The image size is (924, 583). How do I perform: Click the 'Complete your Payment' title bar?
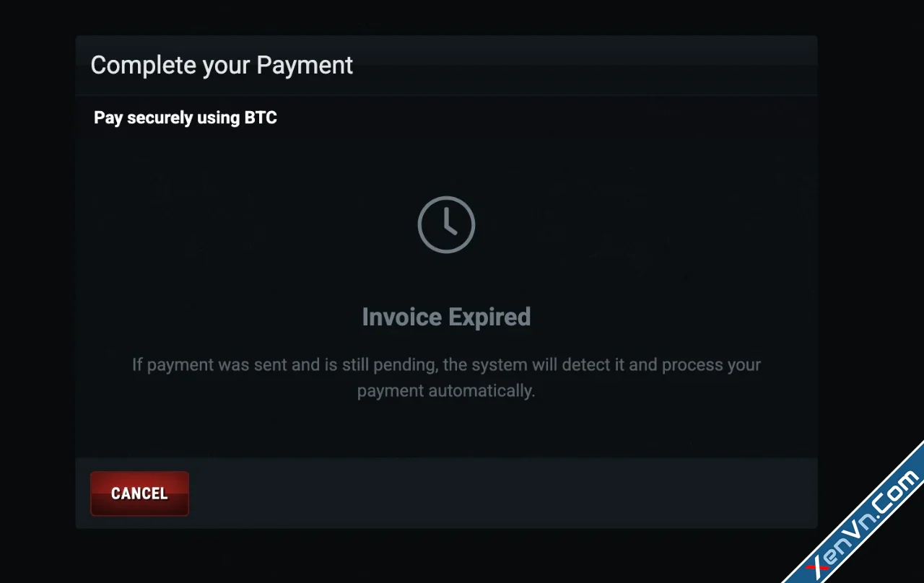tap(222, 65)
